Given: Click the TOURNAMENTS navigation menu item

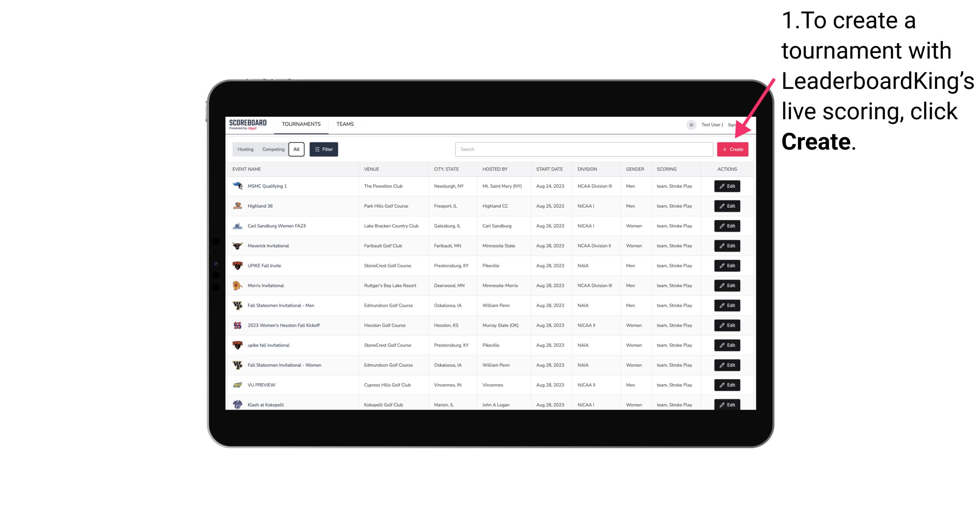Looking at the screenshot, I should tap(301, 124).
